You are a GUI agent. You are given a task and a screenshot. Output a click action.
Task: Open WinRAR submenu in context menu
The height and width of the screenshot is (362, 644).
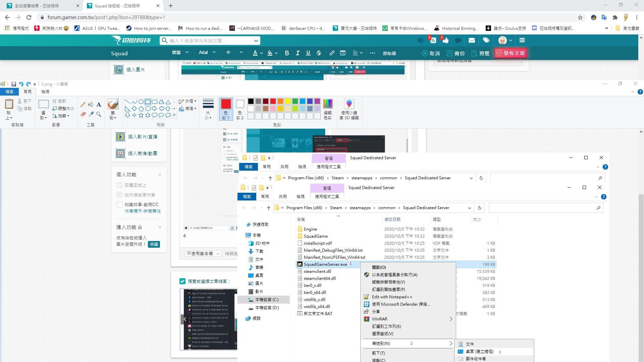click(x=408, y=319)
